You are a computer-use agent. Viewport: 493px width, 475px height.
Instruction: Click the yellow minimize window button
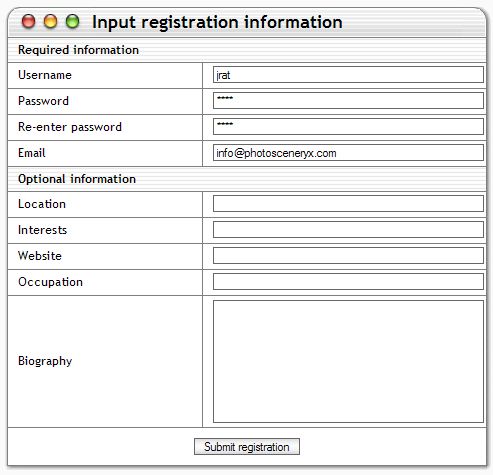50,22
